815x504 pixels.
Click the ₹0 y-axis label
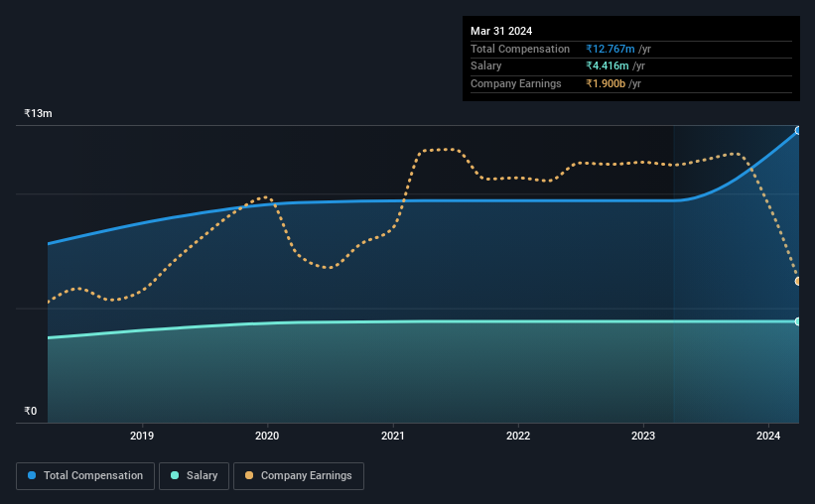pos(31,411)
